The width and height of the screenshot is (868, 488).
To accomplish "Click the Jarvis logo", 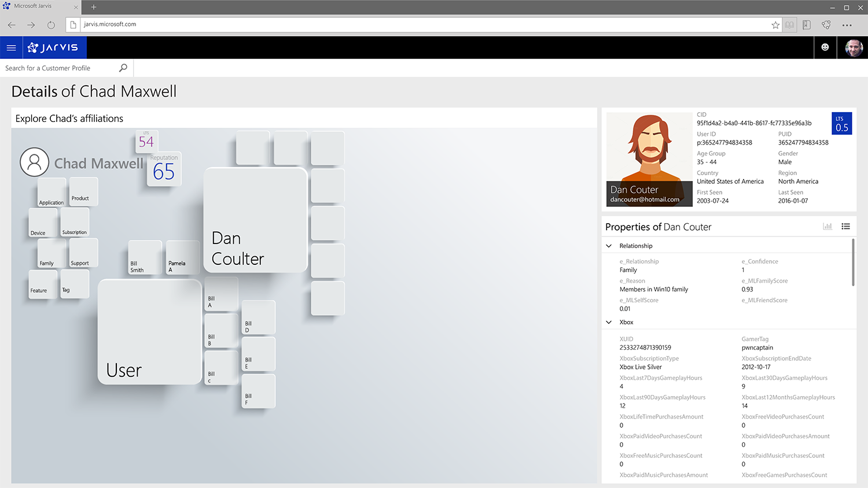I will coord(55,47).
